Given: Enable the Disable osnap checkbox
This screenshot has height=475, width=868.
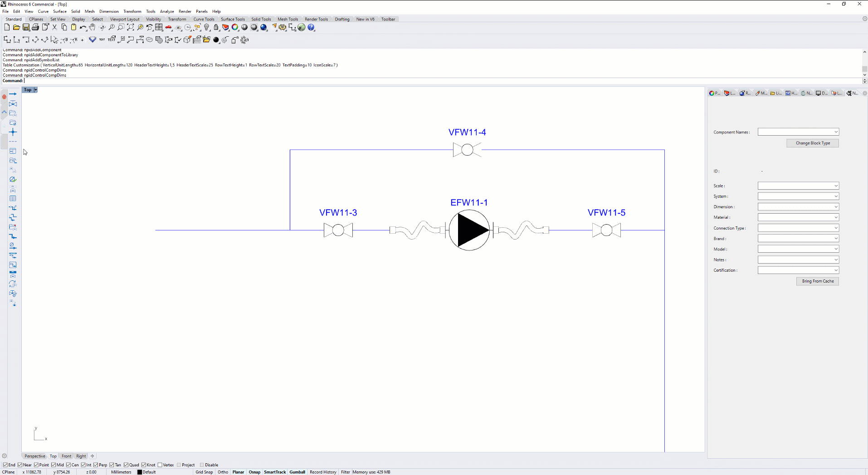Looking at the screenshot, I should (202, 465).
